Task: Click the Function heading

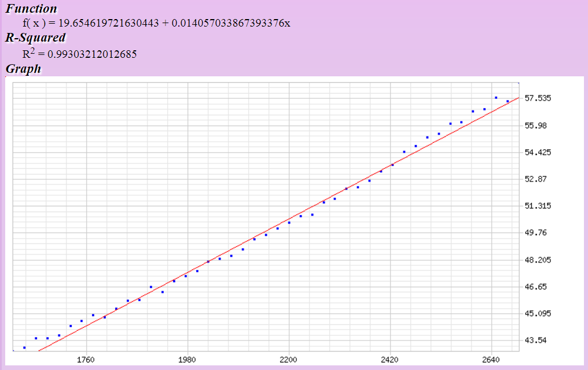Action: point(32,9)
